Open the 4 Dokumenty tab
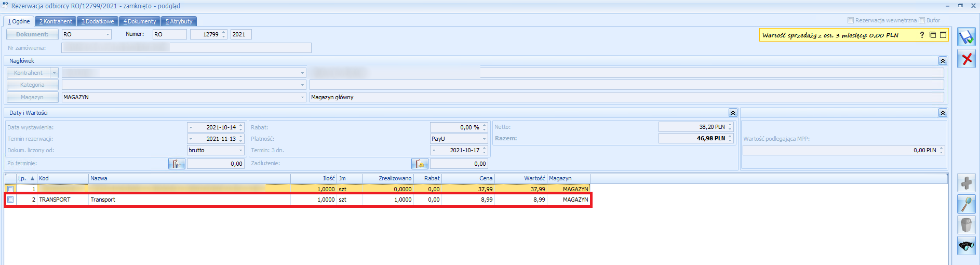980x265 pixels. click(x=140, y=21)
